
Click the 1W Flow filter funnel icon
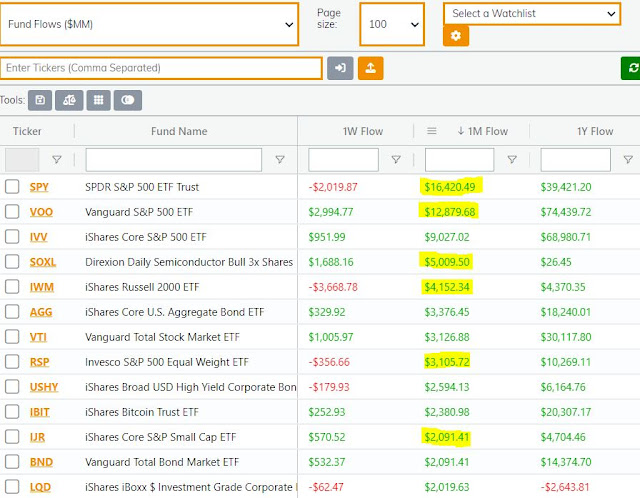396,160
